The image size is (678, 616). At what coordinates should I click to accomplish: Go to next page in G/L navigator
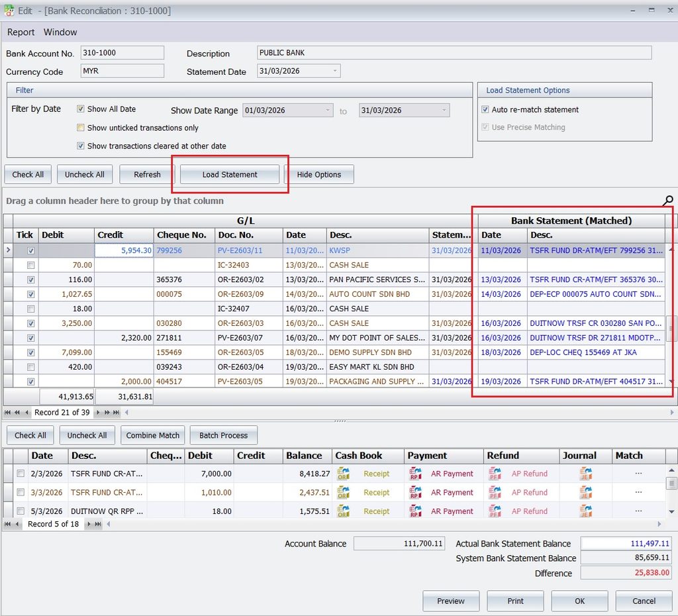coord(107,413)
